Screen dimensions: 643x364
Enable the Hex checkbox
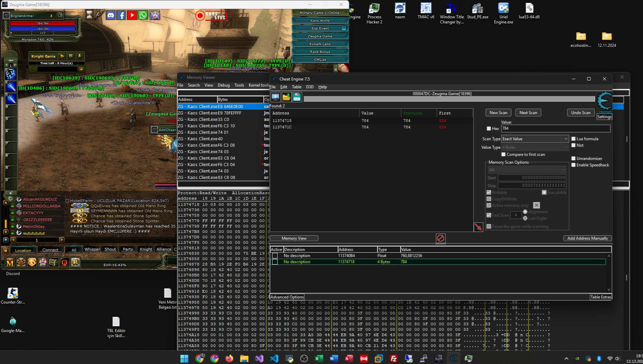tap(489, 129)
